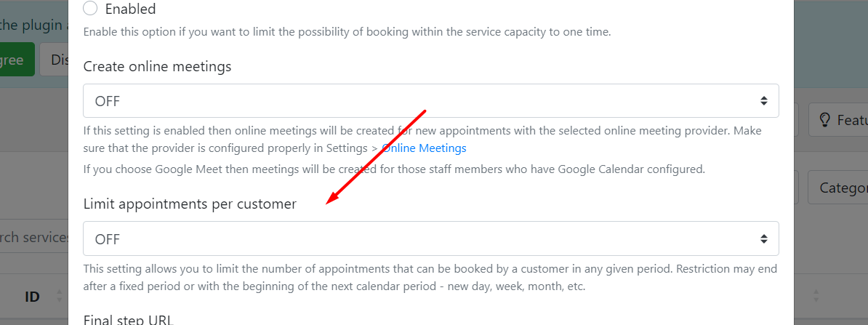Click the sort arrows icon in rightmost column
Image resolution: width=868 pixels, height=325 pixels.
pyautogui.click(x=816, y=296)
